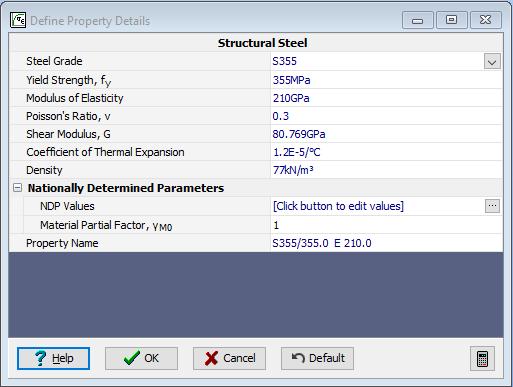Select the Shear Modulus 80.769GPa value
The width and height of the screenshot is (513, 387).
click(x=299, y=134)
